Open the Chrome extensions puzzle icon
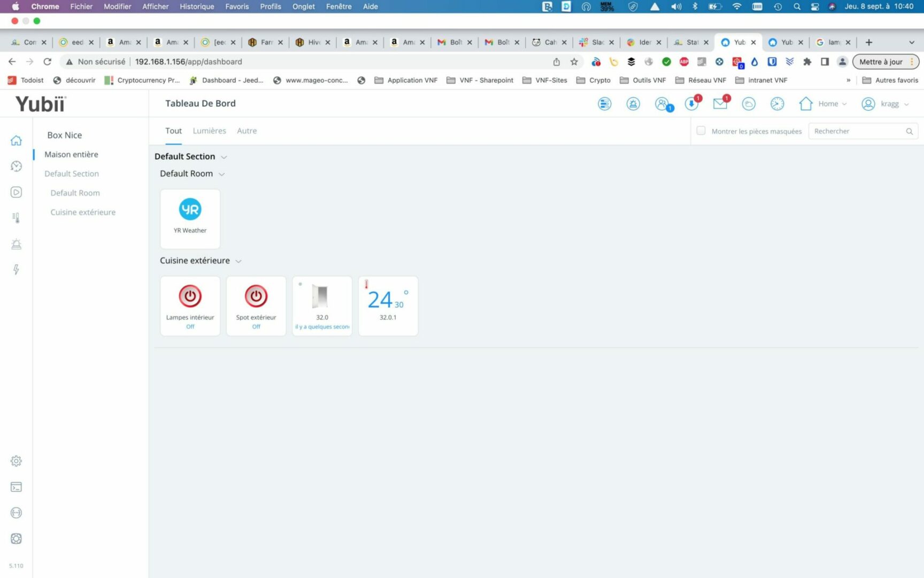Viewport: 924px width, 578px height. [807, 62]
